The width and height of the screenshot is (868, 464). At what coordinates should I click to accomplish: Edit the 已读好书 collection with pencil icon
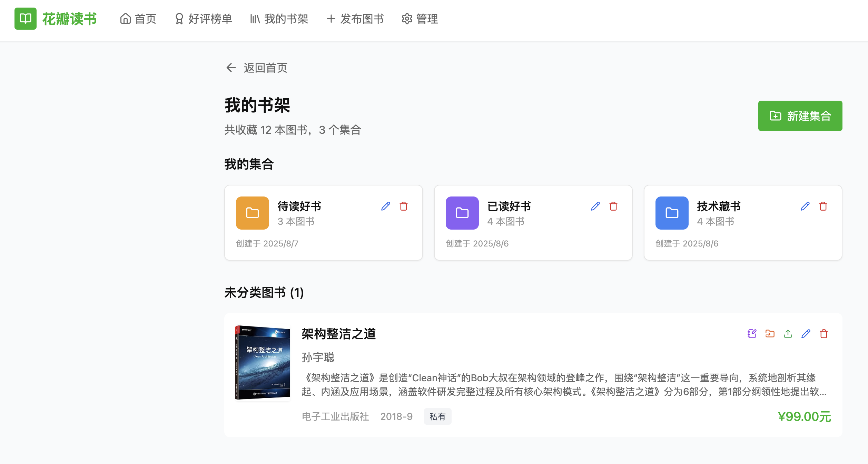(595, 206)
